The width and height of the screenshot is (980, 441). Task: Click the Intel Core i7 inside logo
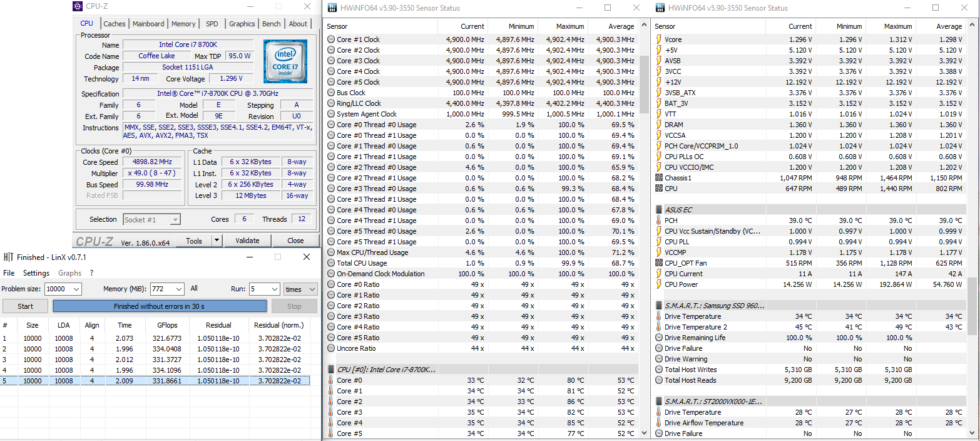tap(285, 61)
